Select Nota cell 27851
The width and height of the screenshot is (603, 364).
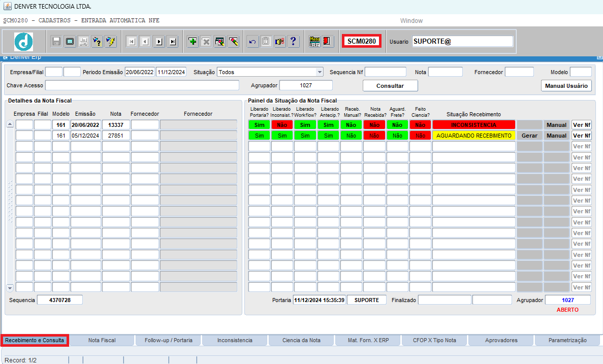(116, 136)
